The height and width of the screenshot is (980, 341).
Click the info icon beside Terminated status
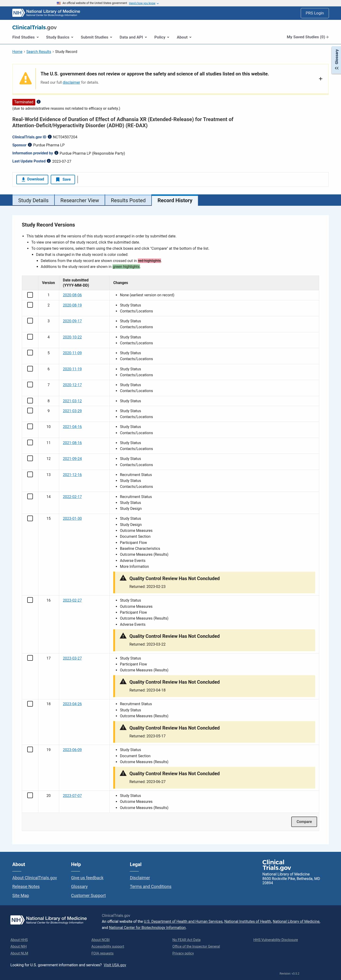click(39, 102)
